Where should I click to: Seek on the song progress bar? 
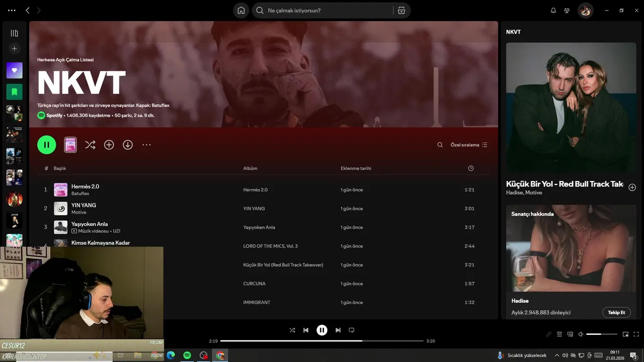[322, 341]
